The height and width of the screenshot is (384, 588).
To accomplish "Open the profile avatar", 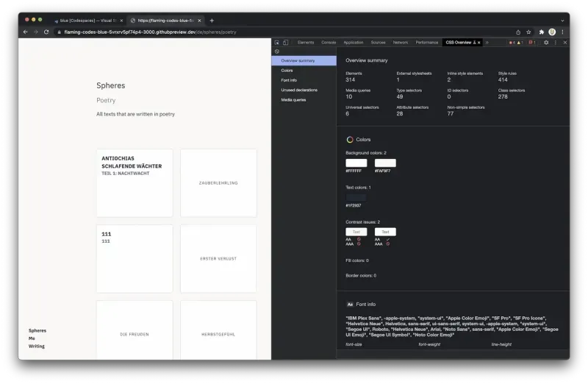I will pyautogui.click(x=552, y=32).
